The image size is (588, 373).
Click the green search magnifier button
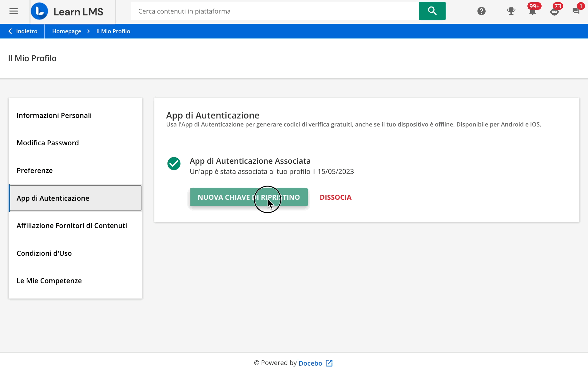tap(432, 11)
